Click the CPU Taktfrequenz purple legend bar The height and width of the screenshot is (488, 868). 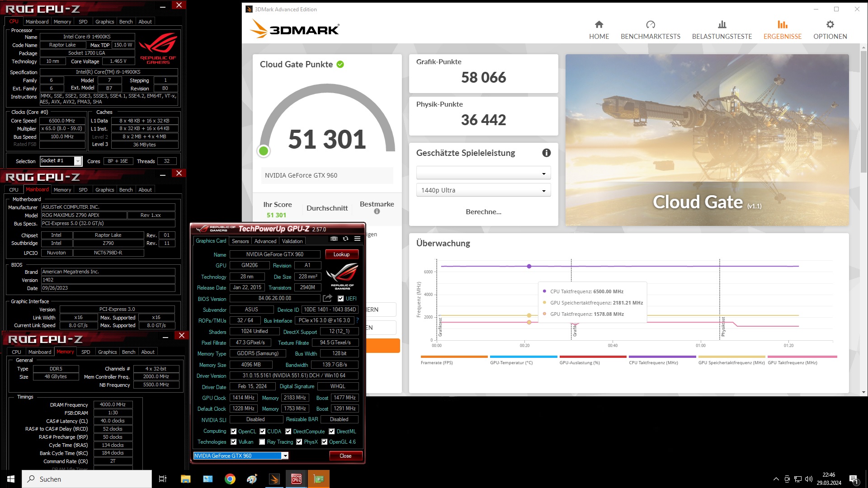click(x=662, y=357)
